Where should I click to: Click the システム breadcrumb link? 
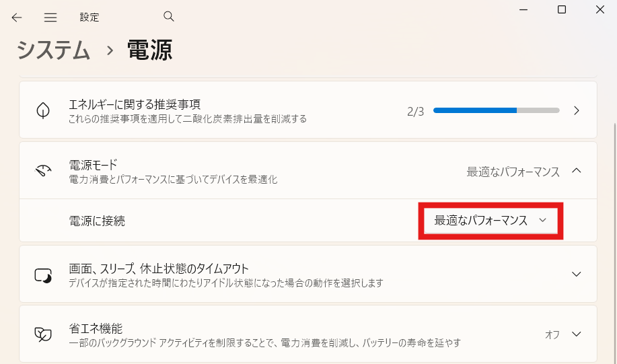click(54, 50)
